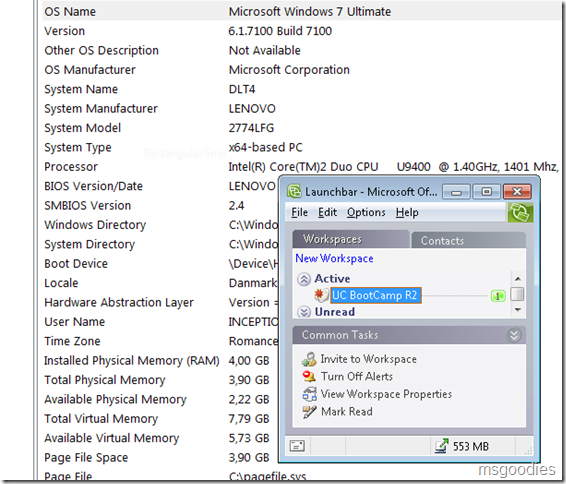
Task: Click the green Groove logo beside the menu bar
Action: [520, 213]
